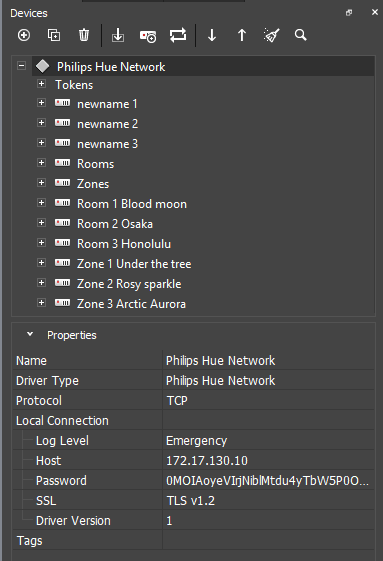
Task: Click the Driver Type value field
Action: tap(268, 380)
